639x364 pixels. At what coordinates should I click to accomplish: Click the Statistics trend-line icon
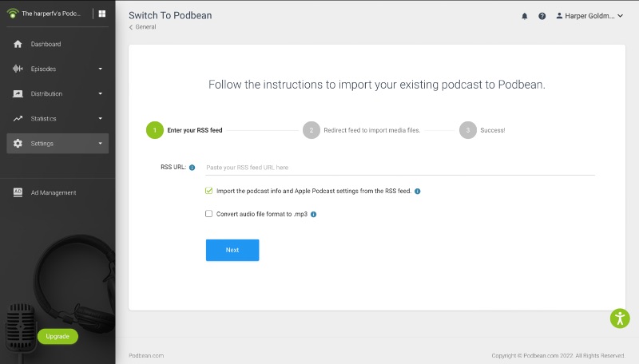click(18, 118)
